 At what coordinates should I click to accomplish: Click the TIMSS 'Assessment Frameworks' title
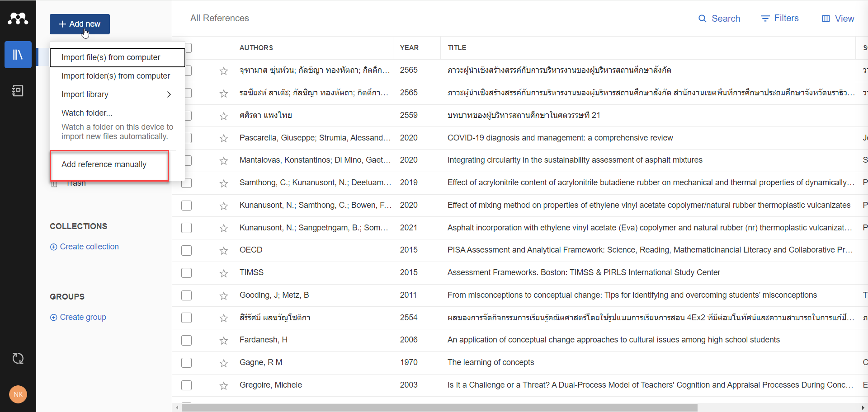[584, 273]
